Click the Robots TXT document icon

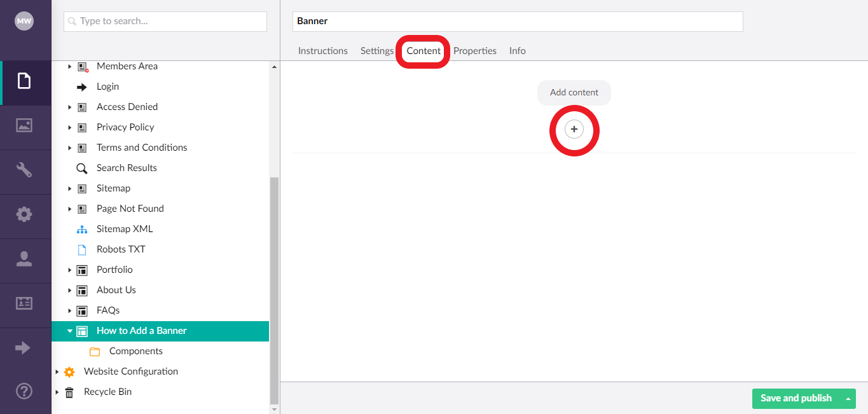[x=81, y=250]
